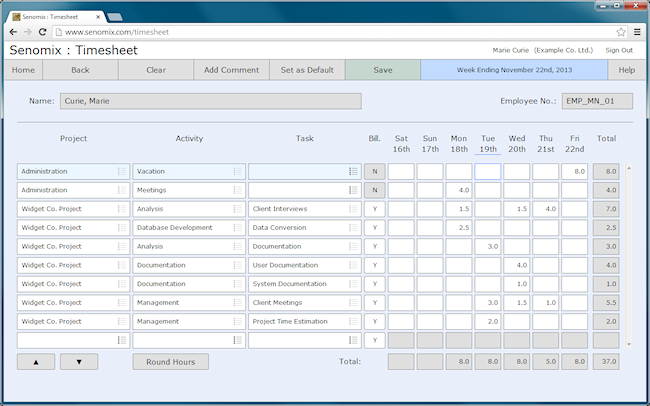Toggle billable Y in empty last row

click(375, 340)
